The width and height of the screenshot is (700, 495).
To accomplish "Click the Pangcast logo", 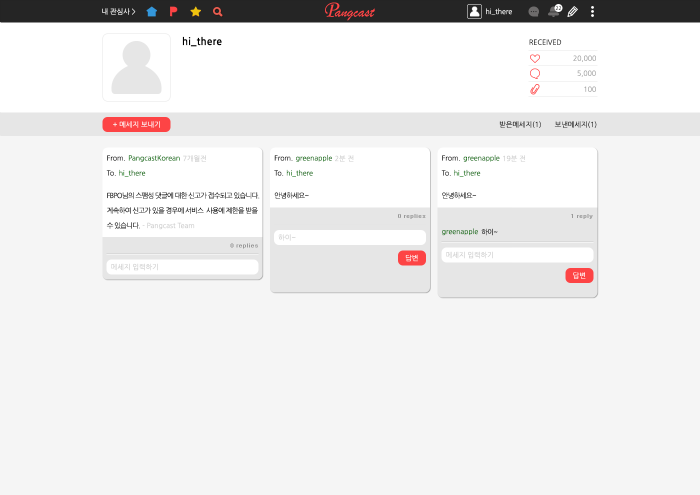I will pyautogui.click(x=352, y=11).
